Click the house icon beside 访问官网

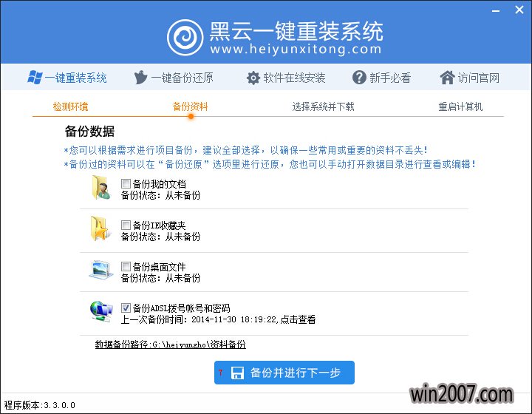pyautogui.click(x=448, y=78)
